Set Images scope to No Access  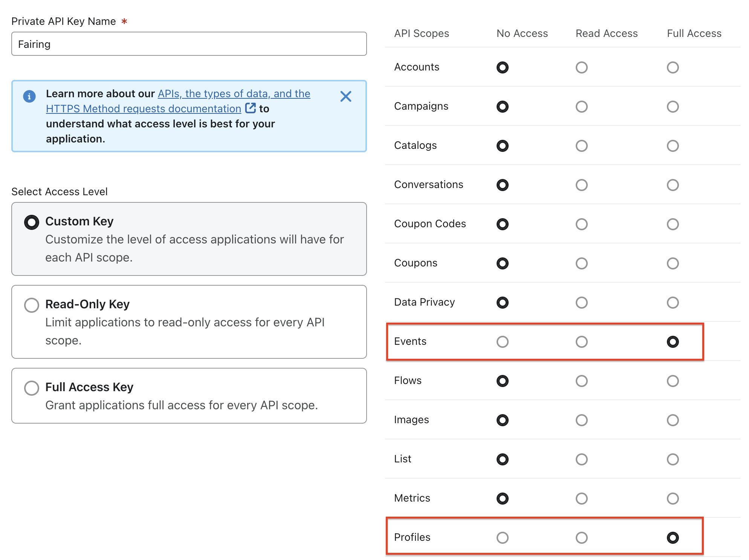(x=502, y=420)
